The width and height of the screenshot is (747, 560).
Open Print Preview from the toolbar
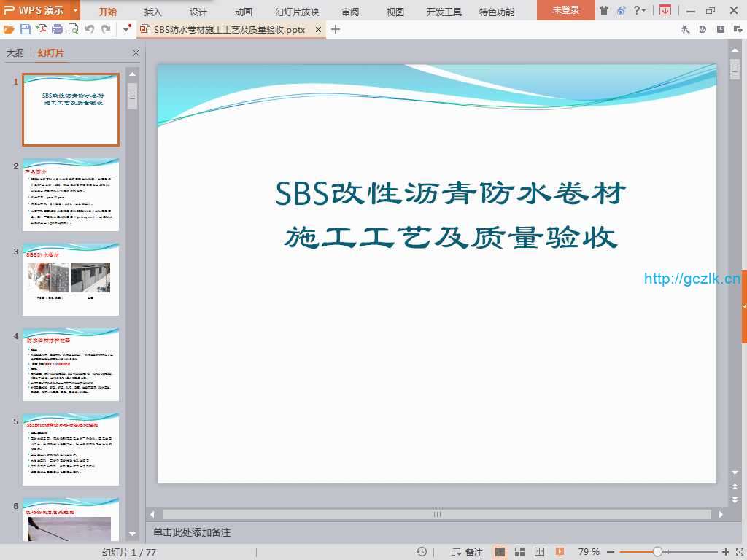point(73,29)
